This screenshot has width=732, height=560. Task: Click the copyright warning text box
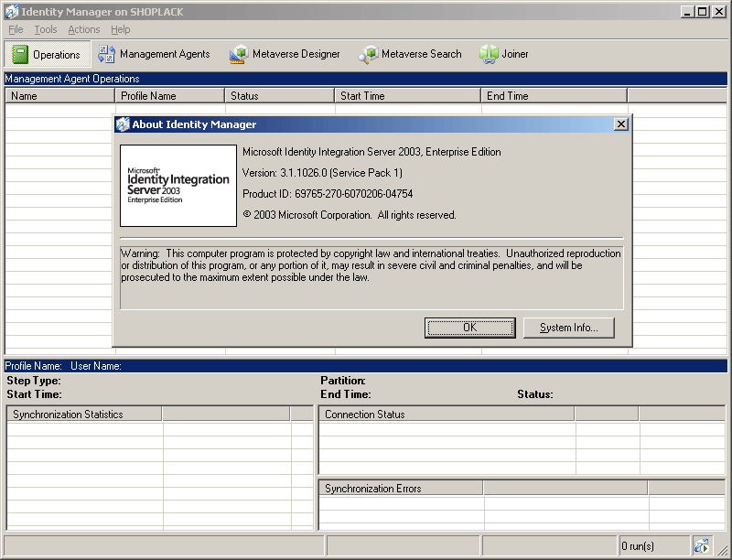(371, 277)
